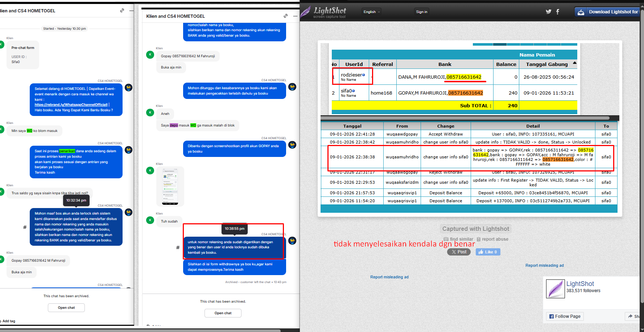Screen dimensions: 644x332
Task: Click report abuse link
Action: click(492, 239)
